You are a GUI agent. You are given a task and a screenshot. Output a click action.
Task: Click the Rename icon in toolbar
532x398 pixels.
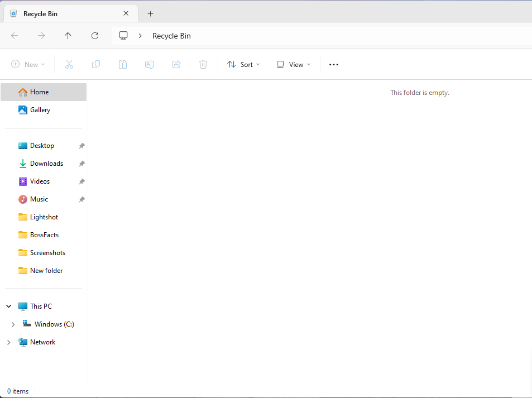[150, 65]
